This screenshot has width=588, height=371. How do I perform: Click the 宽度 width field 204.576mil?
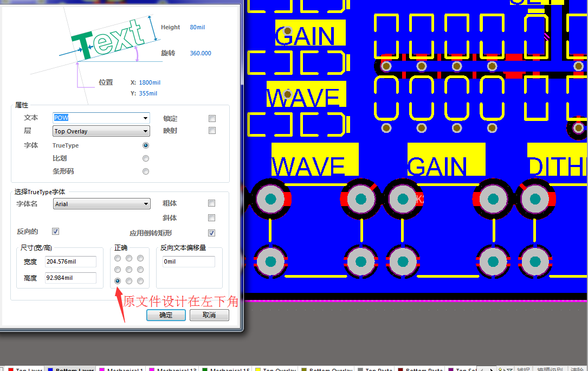(70, 262)
